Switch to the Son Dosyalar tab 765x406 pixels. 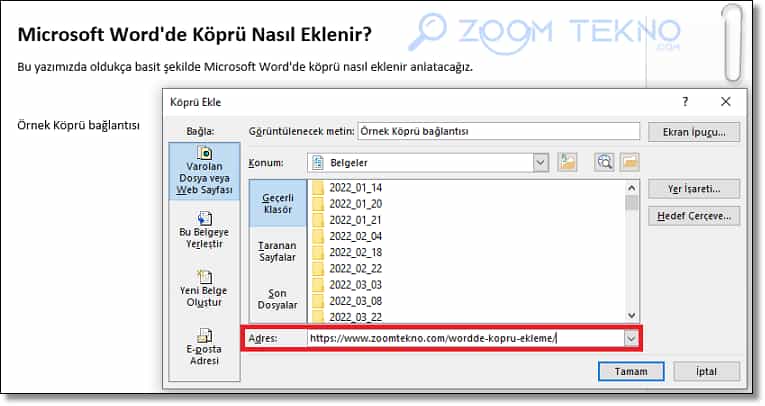point(278,299)
